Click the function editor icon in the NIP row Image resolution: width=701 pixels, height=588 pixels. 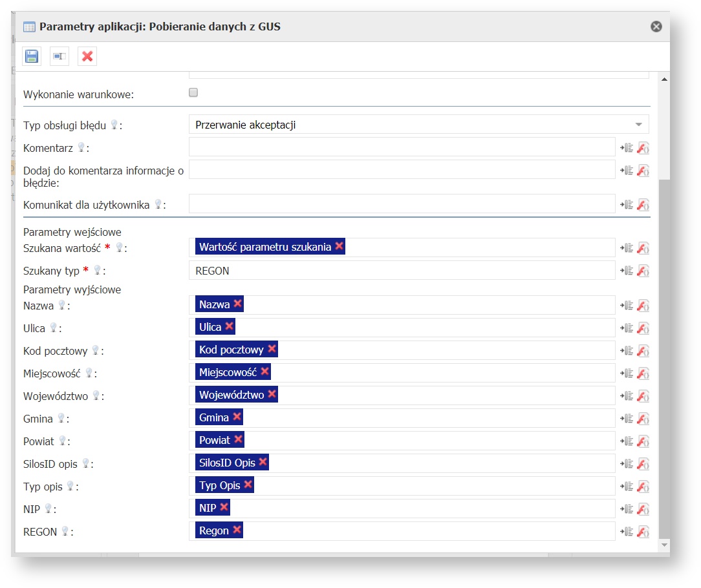[x=643, y=509]
